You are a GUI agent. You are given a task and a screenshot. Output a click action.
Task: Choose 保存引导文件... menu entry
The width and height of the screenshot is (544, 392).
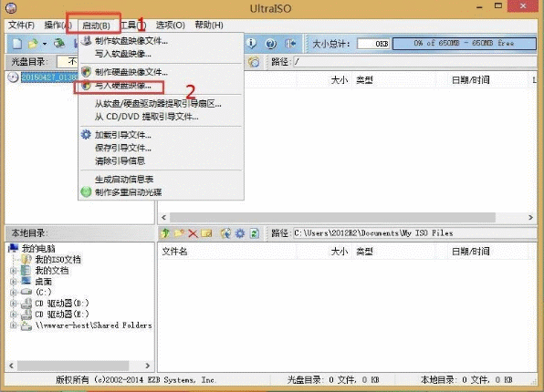(161, 148)
